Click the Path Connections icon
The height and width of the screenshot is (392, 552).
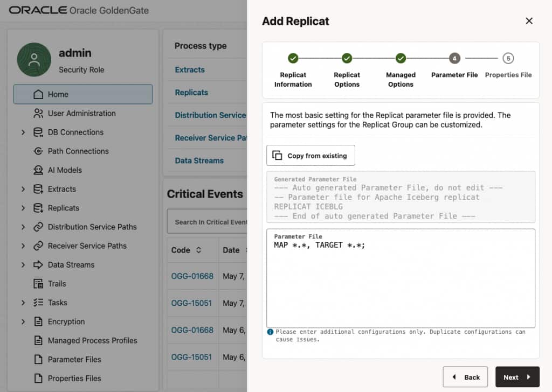38,151
